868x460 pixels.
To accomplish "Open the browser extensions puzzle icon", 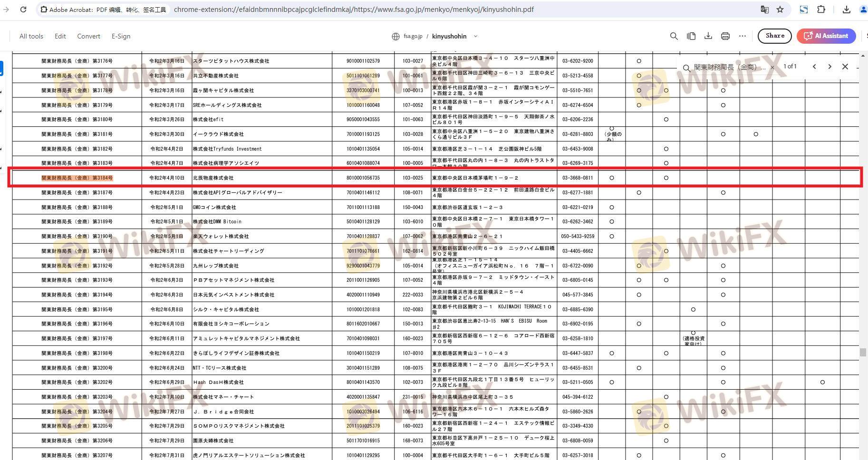I will pos(821,10).
